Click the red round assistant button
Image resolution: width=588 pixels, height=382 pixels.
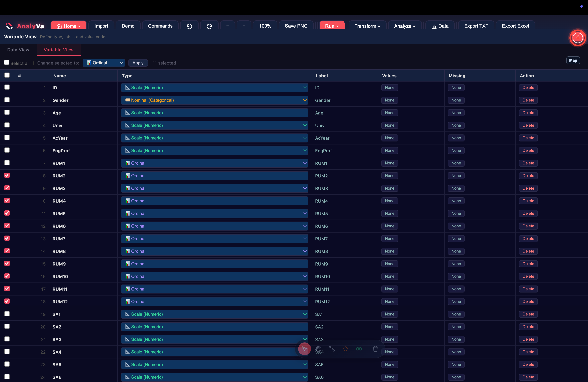(578, 38)
